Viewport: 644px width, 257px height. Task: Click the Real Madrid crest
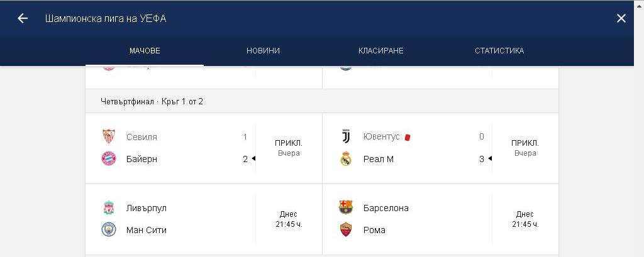pos(346,158)
